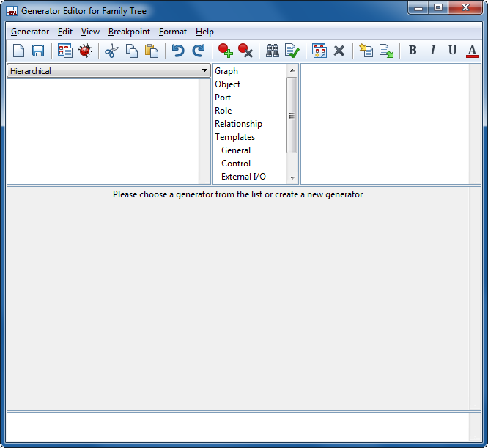Click the ladybug debug icon

(x=85, y=51)
